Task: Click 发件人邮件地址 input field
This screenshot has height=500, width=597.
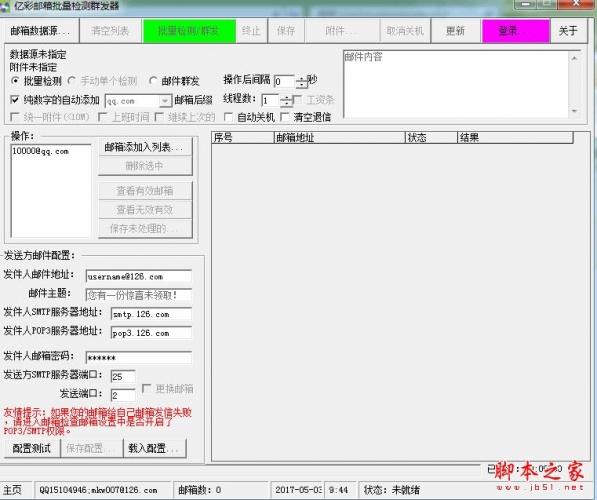Action: (139, 276)
